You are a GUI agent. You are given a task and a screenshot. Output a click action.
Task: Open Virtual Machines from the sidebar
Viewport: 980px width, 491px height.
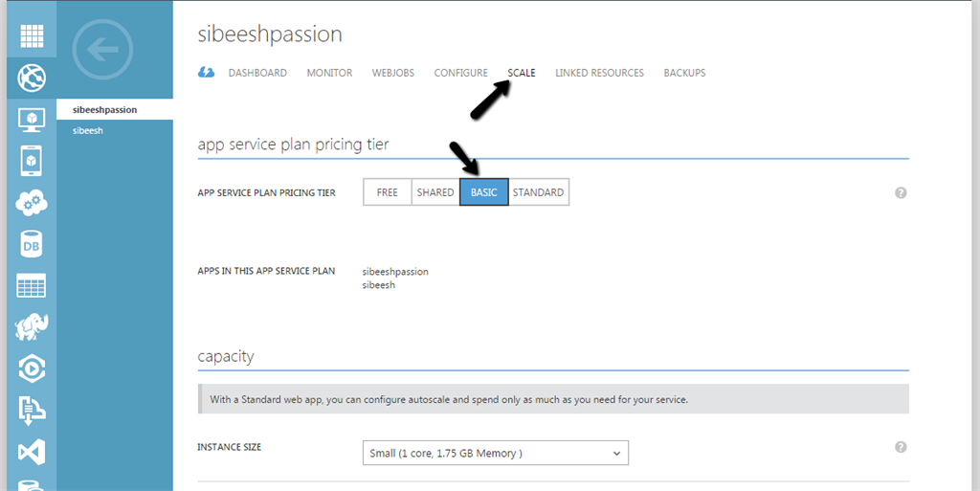click(x=32, y=119)
